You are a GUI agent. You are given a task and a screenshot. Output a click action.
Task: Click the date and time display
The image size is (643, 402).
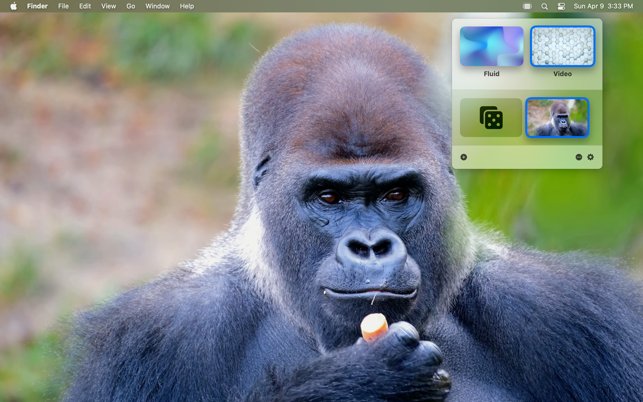point(603,6)
